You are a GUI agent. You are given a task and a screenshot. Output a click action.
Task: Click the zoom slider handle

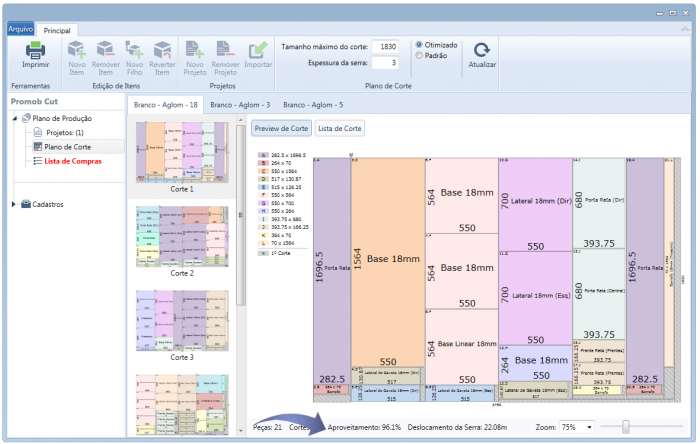pos(626,427)
